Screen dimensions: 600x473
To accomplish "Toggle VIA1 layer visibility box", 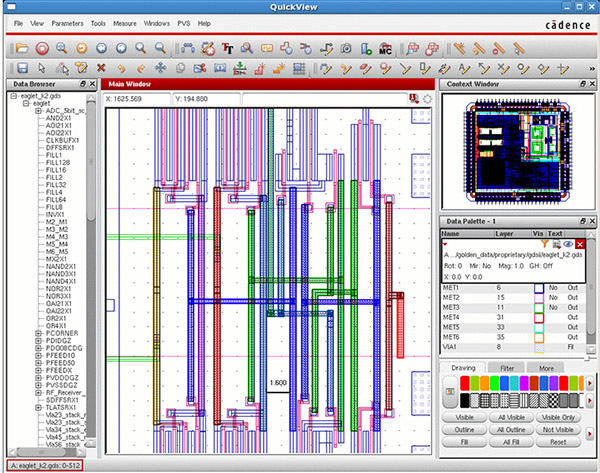I will click(539, 347).
